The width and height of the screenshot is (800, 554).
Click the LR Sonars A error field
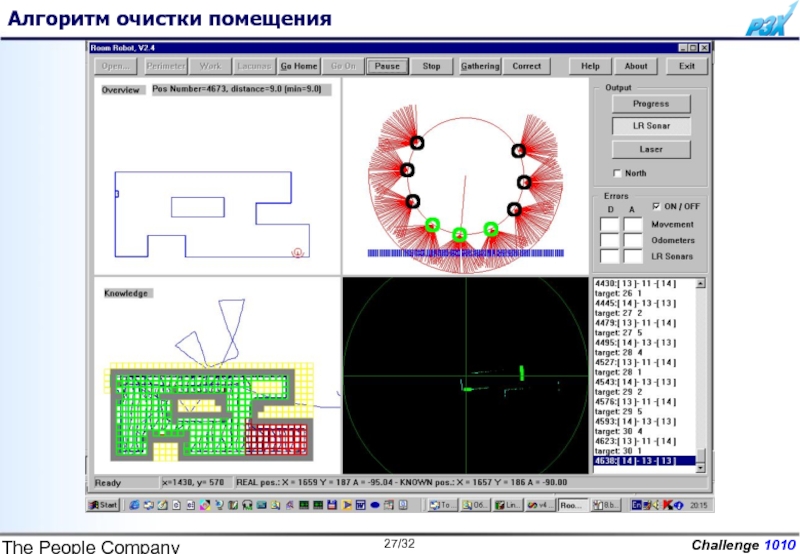tap(633, 256)
